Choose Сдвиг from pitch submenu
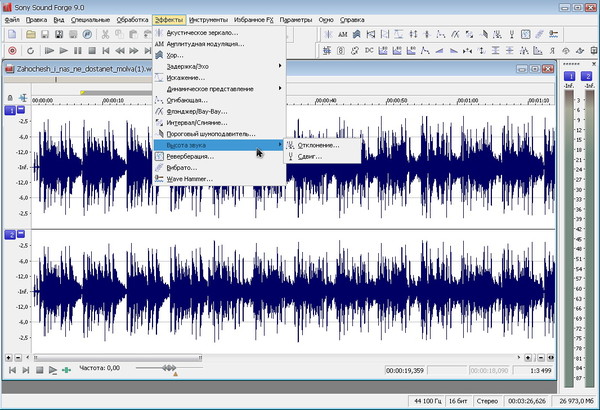The image size is (600, 410). [322, 157]
